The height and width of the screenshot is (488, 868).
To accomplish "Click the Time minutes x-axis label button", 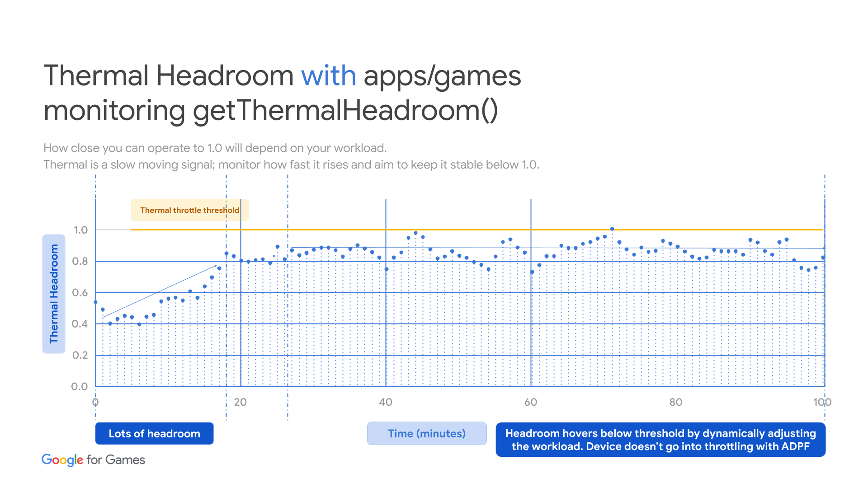I will click(x=417, y=434).
